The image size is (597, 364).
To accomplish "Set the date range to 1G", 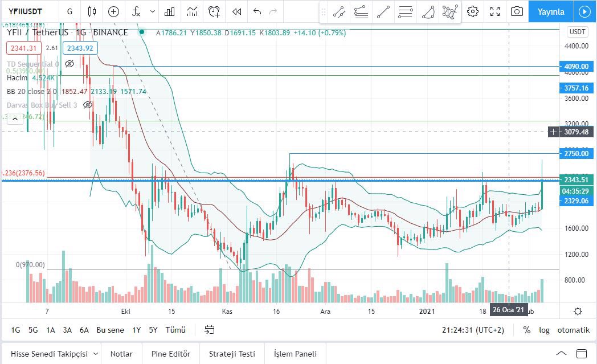I will click(x=15, y=330).
